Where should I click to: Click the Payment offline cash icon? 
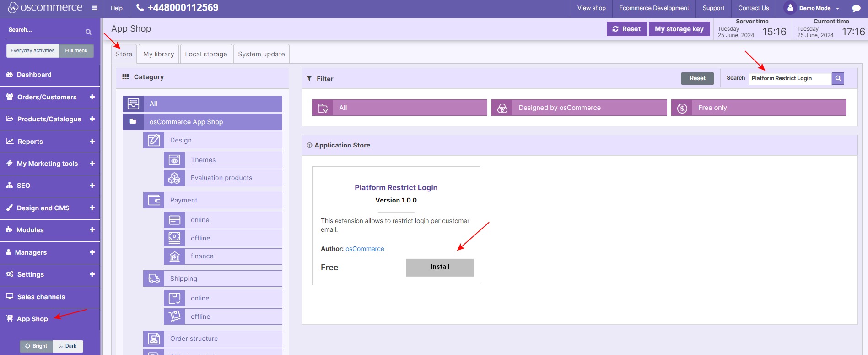pos(174,238)
